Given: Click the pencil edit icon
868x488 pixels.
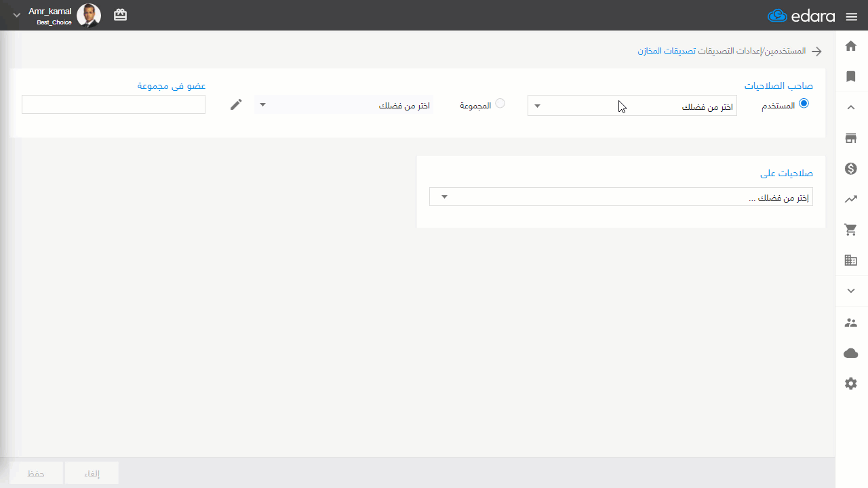Looking at the screenshot, I should point(236,104).
